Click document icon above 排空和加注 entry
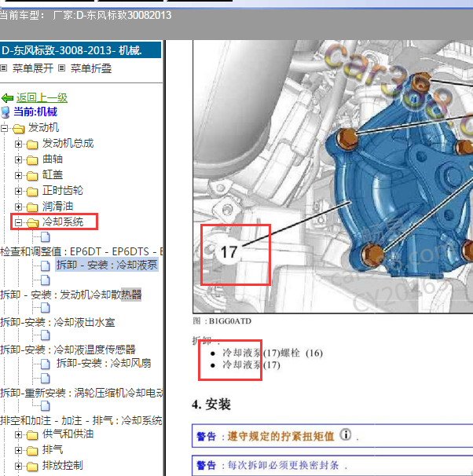 [46, 406]
